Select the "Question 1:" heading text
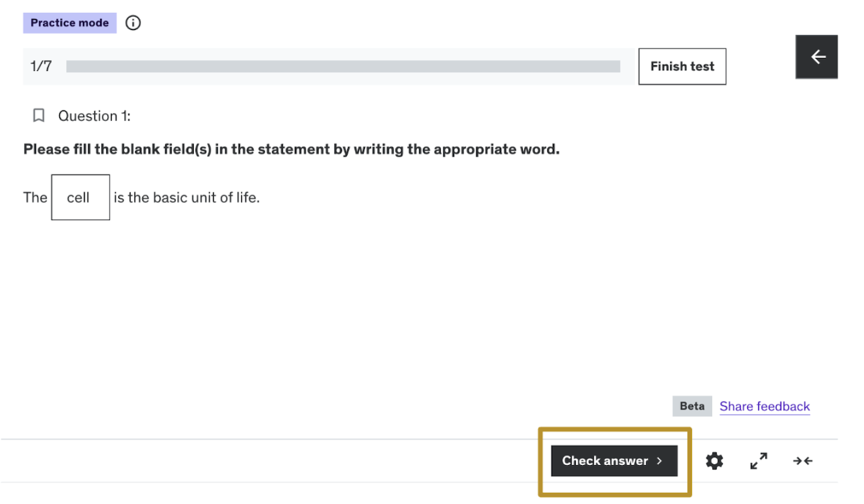Viewport: 864px width, 504px height. coord(94,116)
